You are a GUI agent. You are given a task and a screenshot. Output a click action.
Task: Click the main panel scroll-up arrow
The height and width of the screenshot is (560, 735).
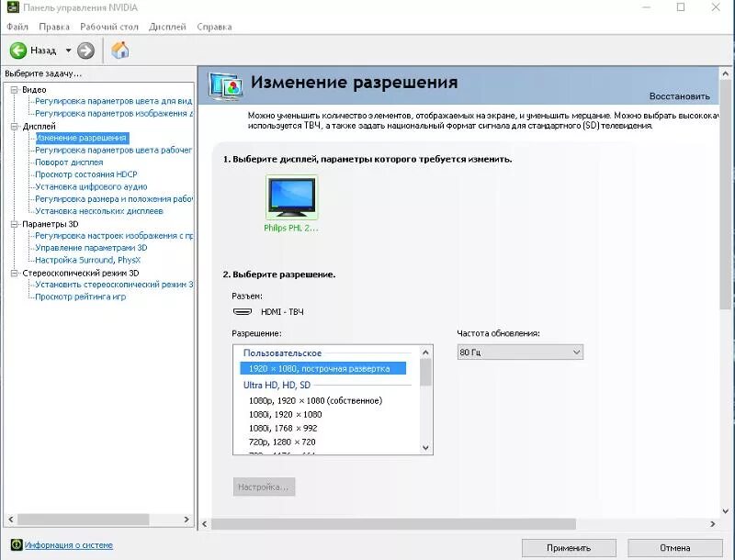tap(726, 73)
